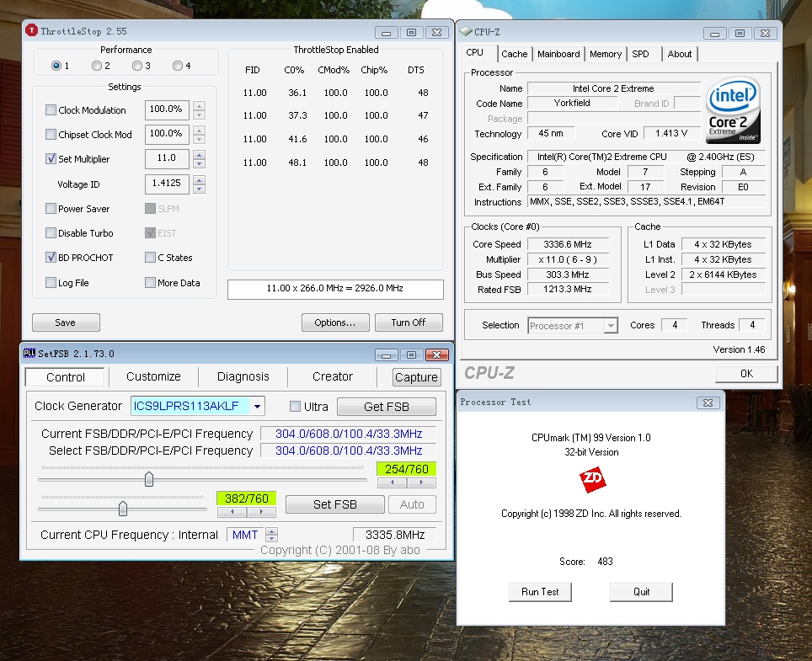
Task: Check the More Data option
Action: 150,283
